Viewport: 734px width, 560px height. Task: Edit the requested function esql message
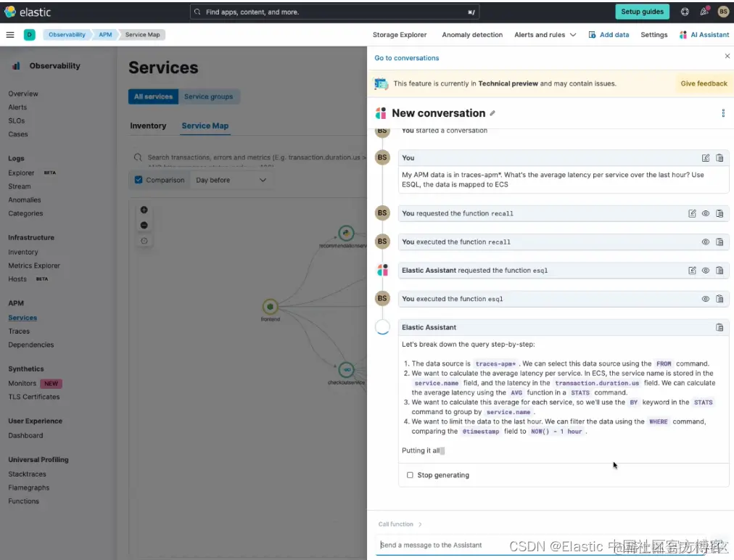[692, 271]
